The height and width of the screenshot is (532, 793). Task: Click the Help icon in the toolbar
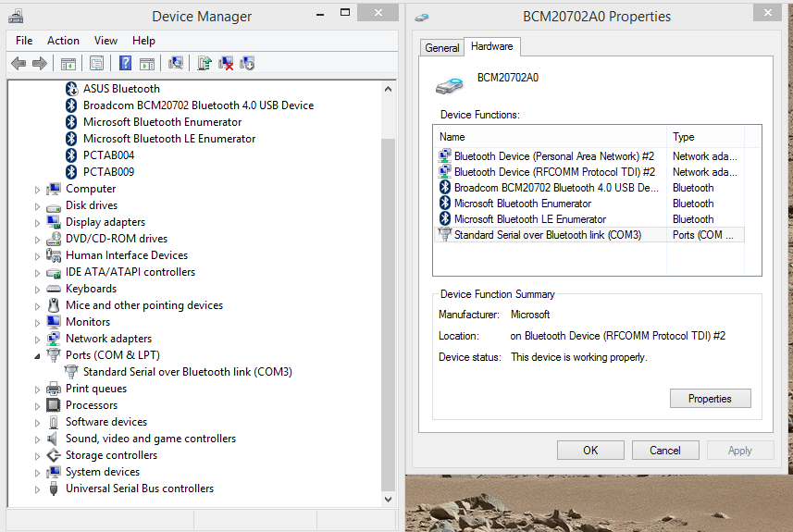(125, 63)
